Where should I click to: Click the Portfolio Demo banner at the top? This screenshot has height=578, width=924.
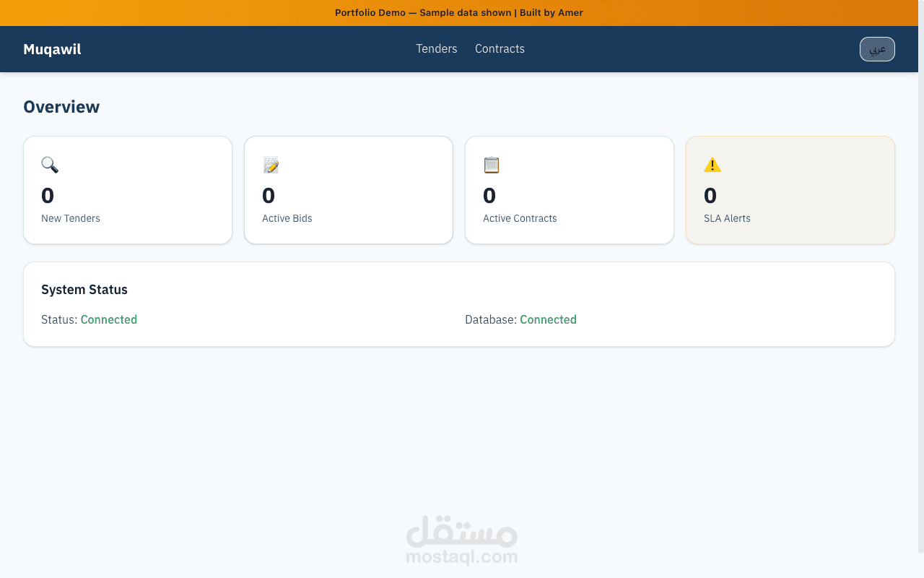click(x=458, y=12)
